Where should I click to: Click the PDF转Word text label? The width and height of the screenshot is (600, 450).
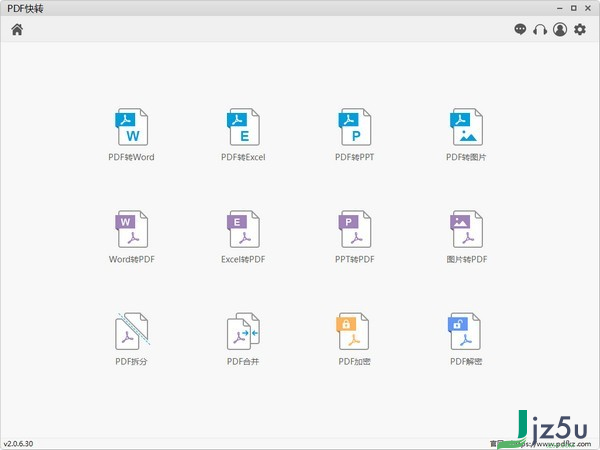[x=131, y=157]
